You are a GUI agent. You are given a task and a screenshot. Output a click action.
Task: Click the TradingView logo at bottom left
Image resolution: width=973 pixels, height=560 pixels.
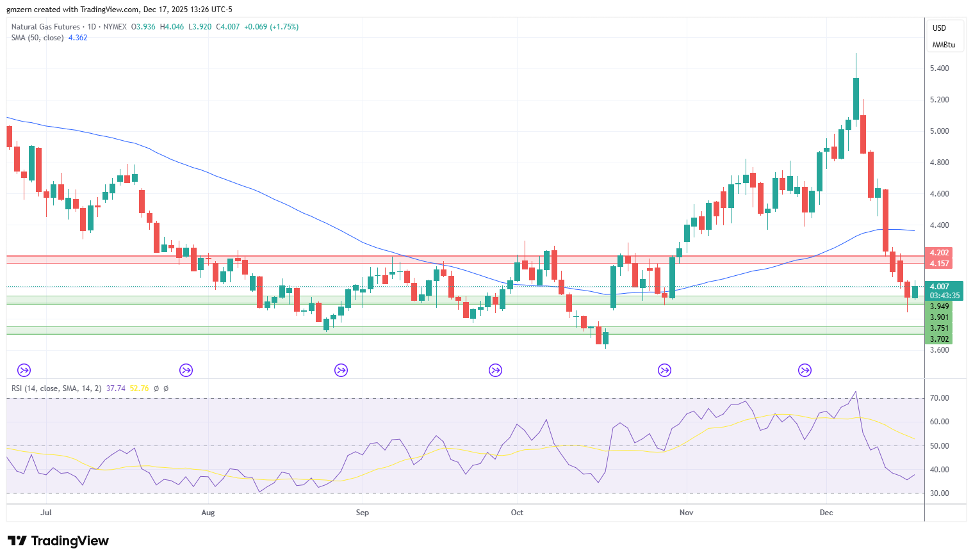pyautogui.click(x=58, y=541)
